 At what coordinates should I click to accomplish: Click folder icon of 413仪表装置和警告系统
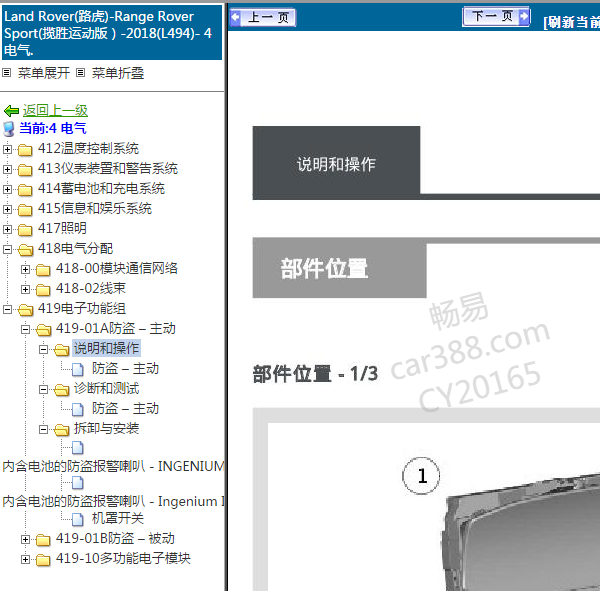(25, 170)
